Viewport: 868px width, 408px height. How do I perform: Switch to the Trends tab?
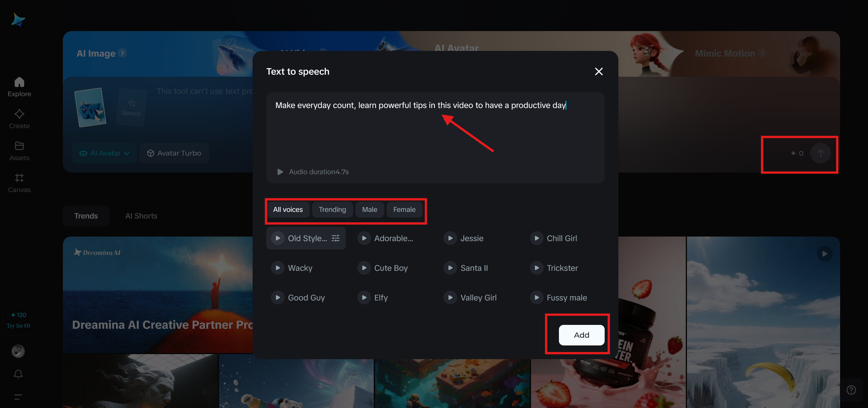86,216
